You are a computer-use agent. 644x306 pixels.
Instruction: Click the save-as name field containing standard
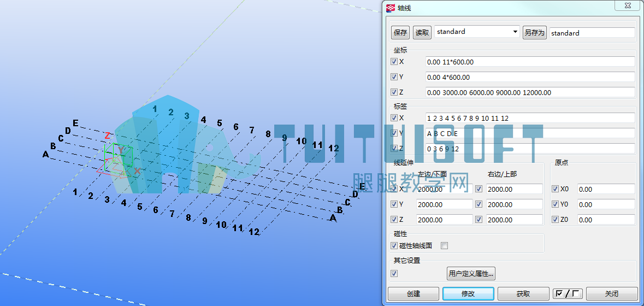(592, 33)
